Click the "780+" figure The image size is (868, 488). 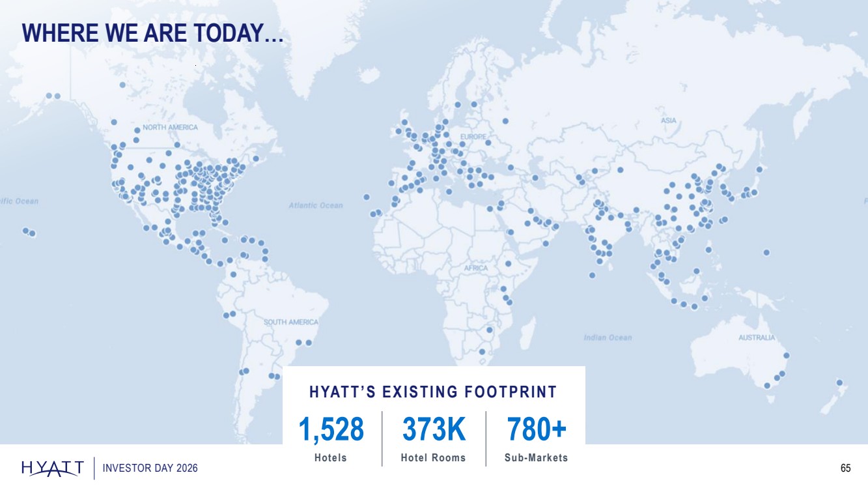(537, 429)
